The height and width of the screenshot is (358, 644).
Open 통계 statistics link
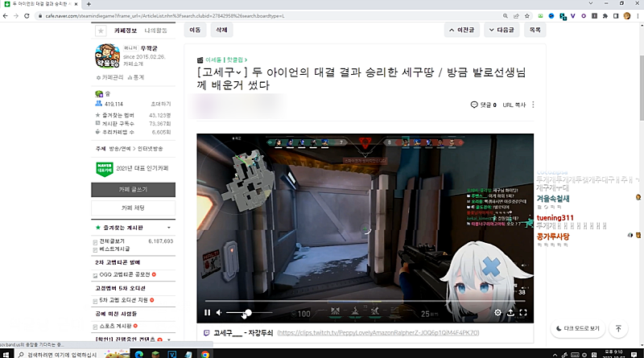[x=136, y=77]
